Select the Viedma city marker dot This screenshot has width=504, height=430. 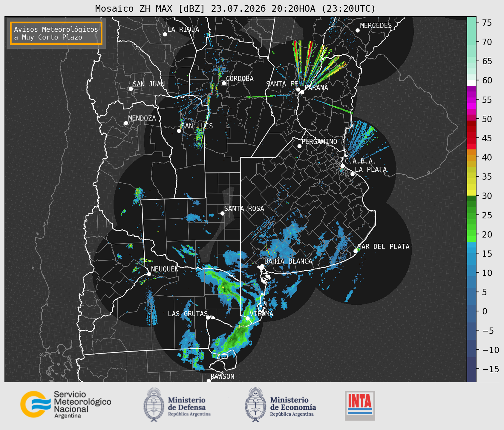247,318
